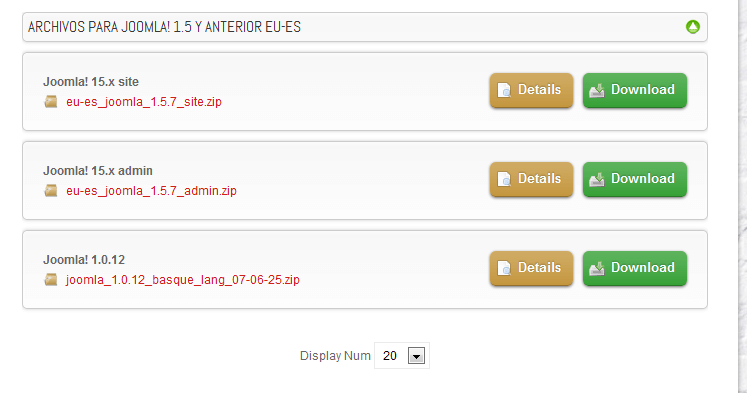The width and height of the screenshot is (747, 393).
Task: Open the Display Num dropdown arrow
Action: pos(416,356)
